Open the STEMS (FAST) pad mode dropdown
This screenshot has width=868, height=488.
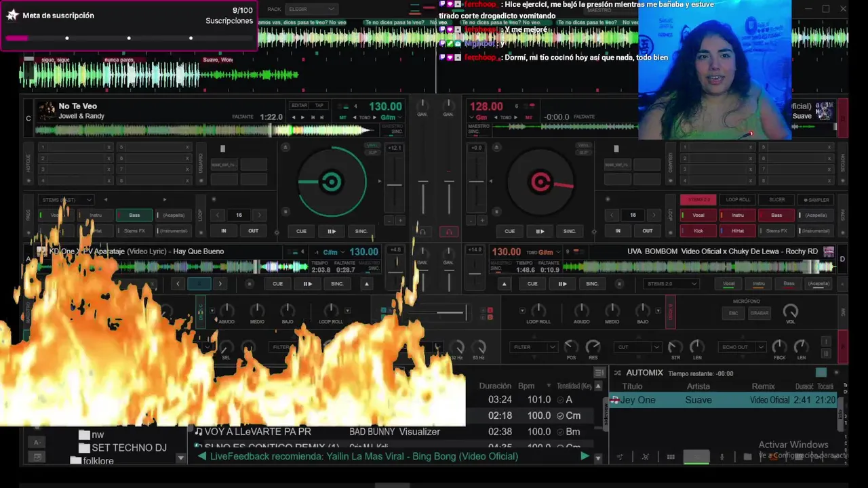point(65,200)
